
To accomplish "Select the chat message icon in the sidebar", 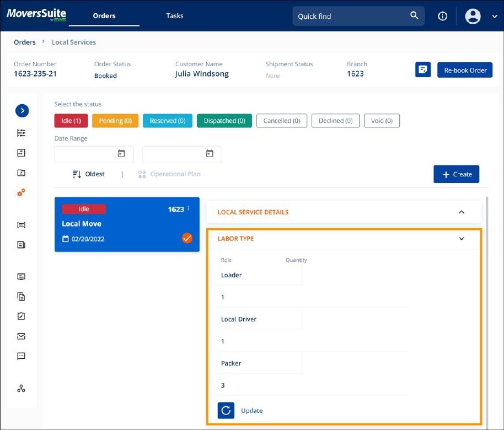I will (21, 356).
